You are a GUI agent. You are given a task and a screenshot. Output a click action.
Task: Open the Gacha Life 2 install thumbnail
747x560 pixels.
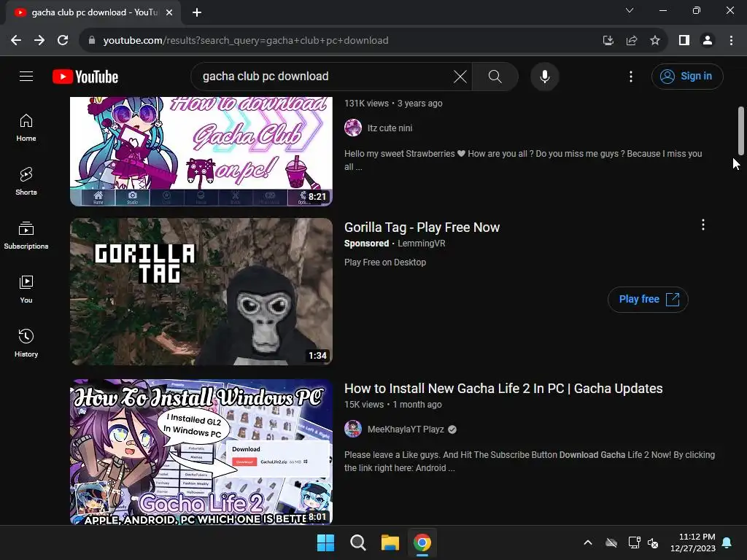coord(201,452)
